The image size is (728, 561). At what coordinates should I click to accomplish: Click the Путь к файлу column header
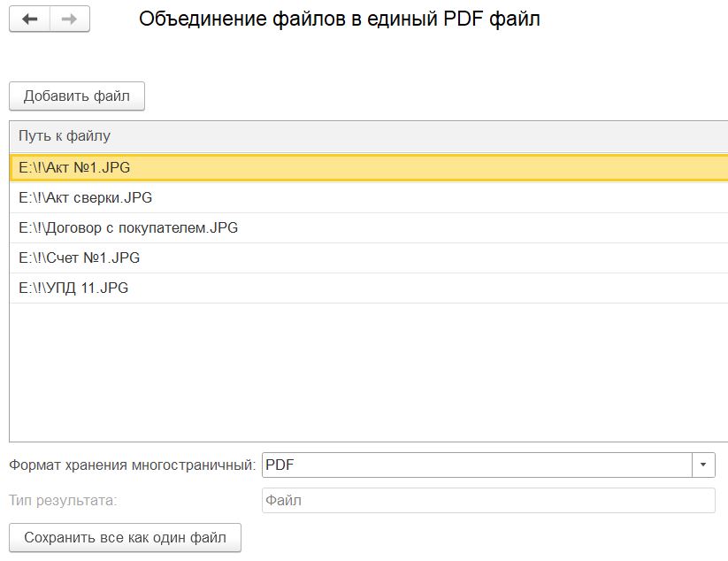coord(65,136)
